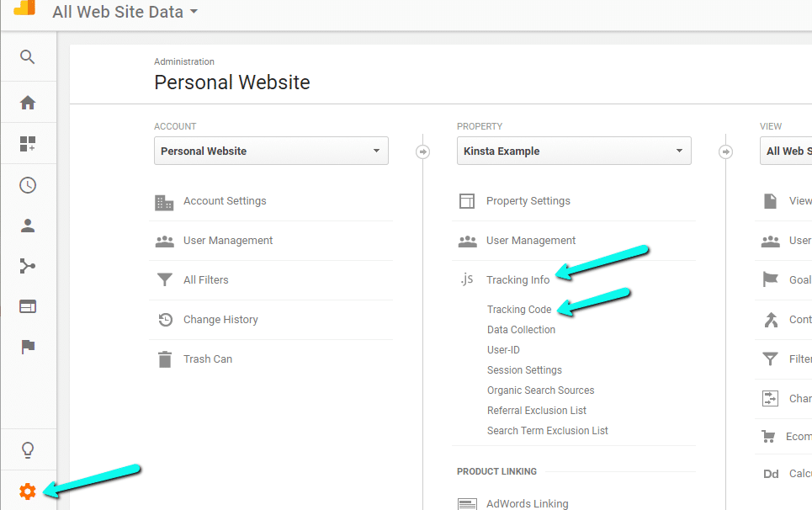Viewport: 812px width, 510px height.
Task: Open Real-Time clock icon in sidebar
Action: (28, 185)
